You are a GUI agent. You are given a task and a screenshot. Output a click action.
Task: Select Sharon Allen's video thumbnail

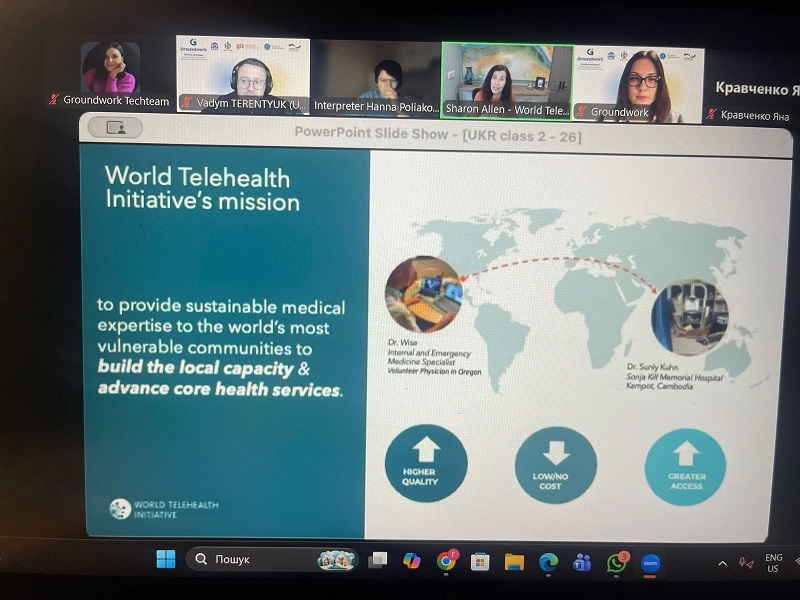click(x=506, y=78)
